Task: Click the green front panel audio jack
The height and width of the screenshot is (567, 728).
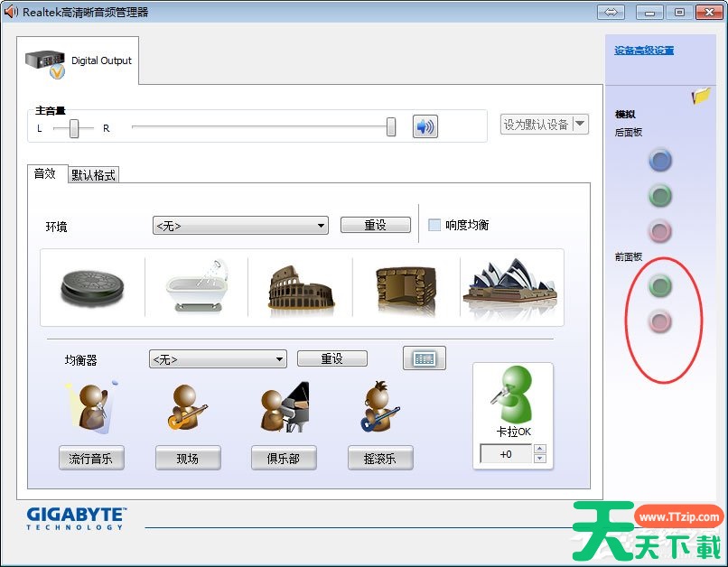Action: click(660, 286)
